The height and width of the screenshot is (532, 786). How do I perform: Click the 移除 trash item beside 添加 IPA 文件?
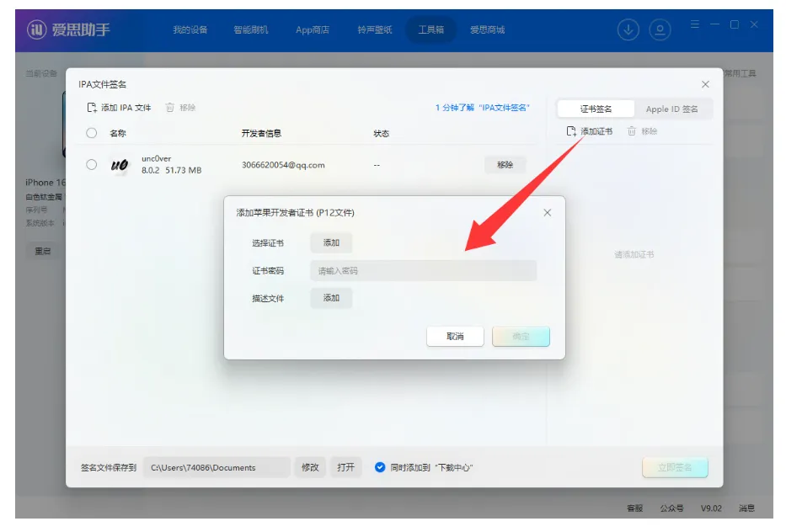pos(180,108)
